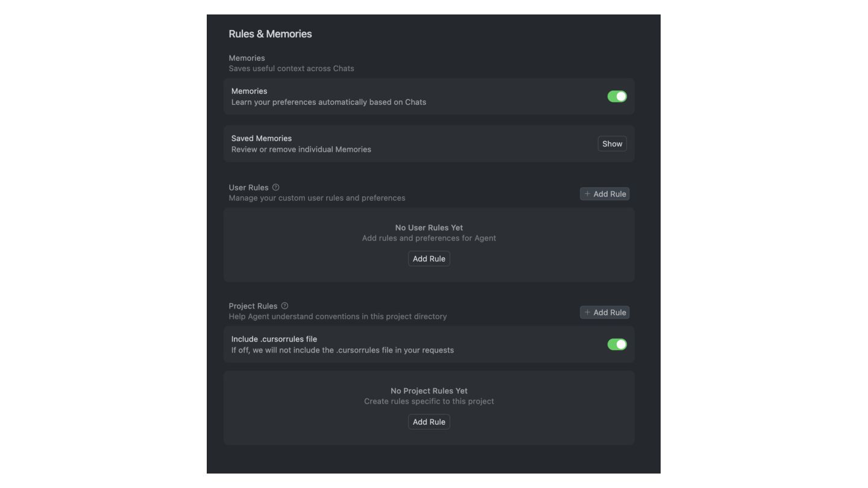Click the help icon beside User Rules
This screenshot has height=488, width=868.
[275, 187]
